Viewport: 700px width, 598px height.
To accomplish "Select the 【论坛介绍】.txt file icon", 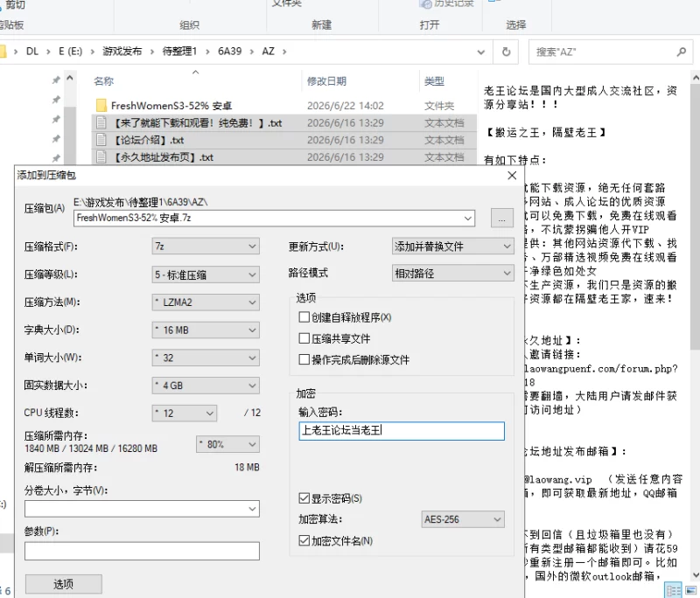I will click(101, 140).
